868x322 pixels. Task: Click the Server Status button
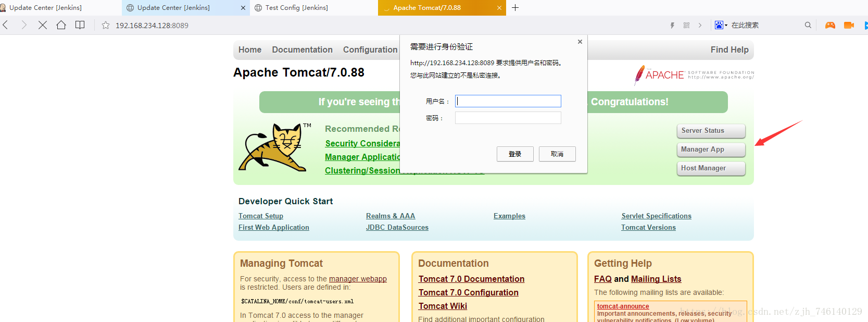tap(711, 131)
